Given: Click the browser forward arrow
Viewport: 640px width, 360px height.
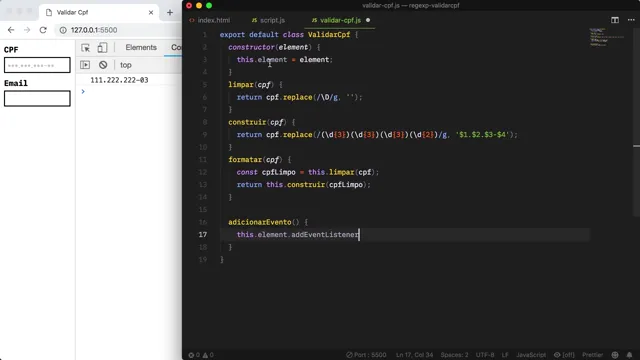Looking at the screenshot, I should tap(27, 30).
